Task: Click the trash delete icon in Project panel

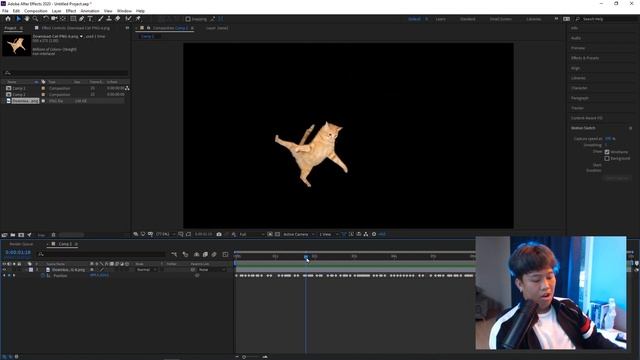Action: pyautogui.click(x=53, y=235)
